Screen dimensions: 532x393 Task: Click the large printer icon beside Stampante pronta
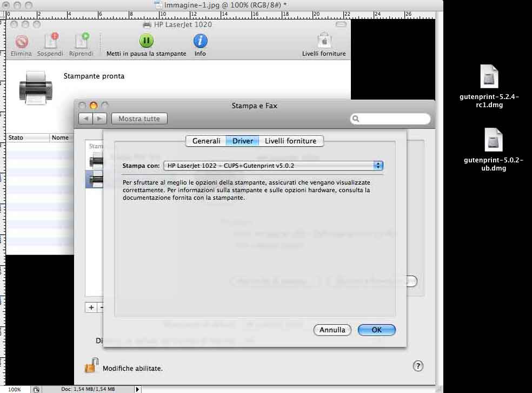click(36, 88)
